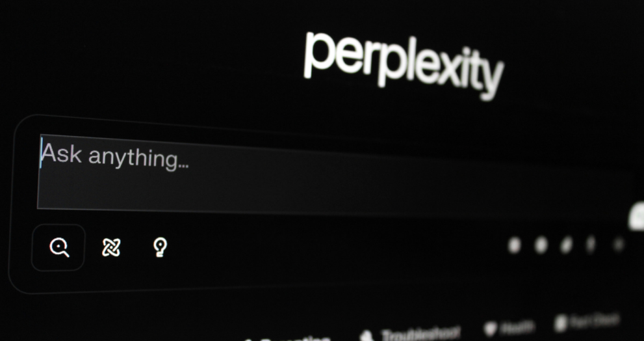Click the heart icon beside Health
The height and width of the screenshot is (341, 644).
(x=490, y=329)
